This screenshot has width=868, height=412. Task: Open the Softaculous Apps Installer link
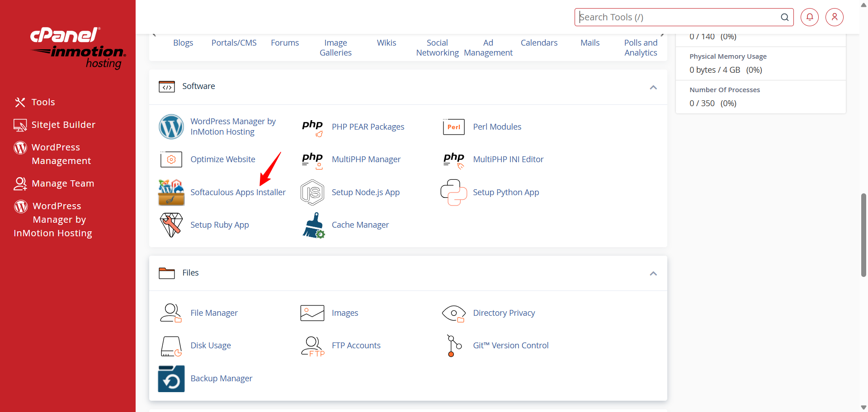click(x=238, y=192)
